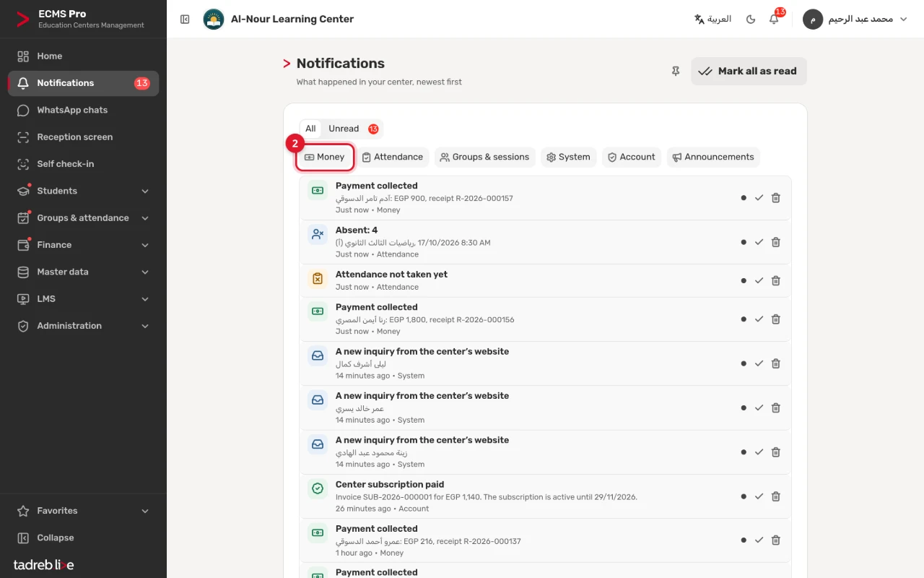Expand the Students menu
Image resolution: width=924 pixels, height=578 pixels.
84,191
